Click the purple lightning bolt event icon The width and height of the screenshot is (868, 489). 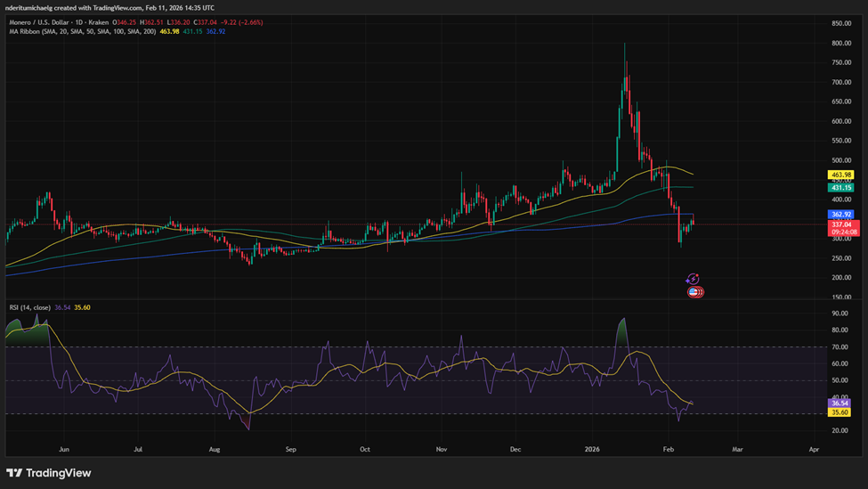click(694, 279)
